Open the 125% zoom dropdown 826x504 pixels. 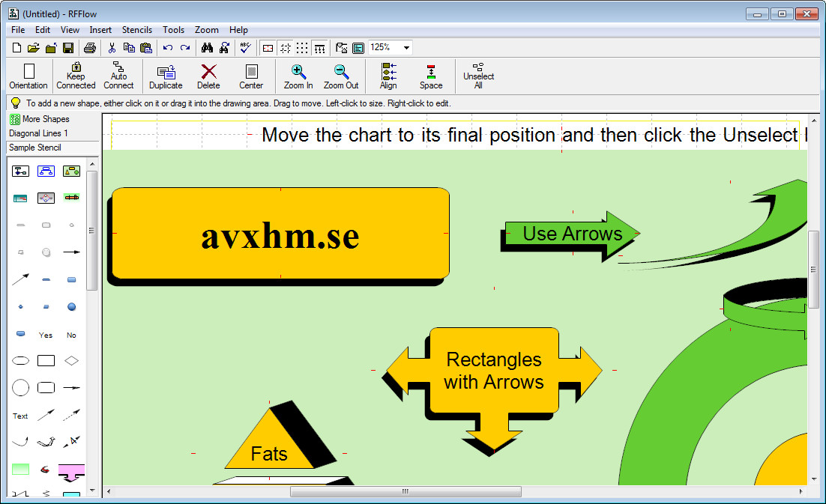[406, 48]
